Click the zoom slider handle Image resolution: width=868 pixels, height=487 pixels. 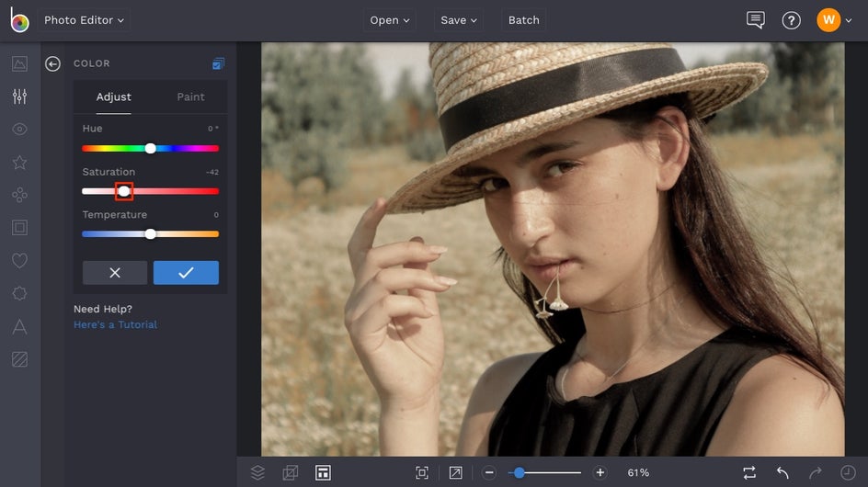click(x=519, y=472)
